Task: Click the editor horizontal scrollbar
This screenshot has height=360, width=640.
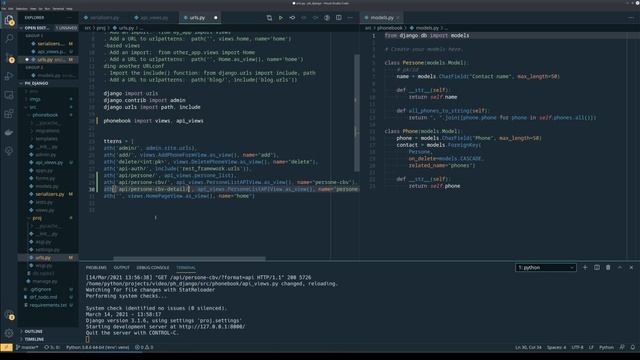Action: [189, 258]
